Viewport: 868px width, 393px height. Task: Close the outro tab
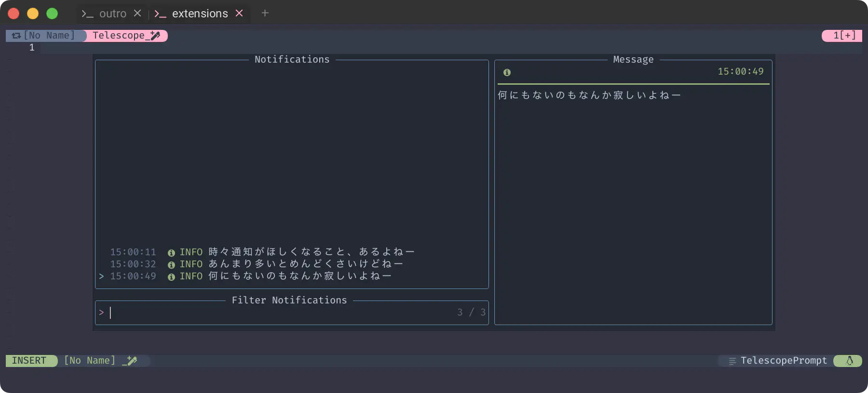click(x=137, y=13)
